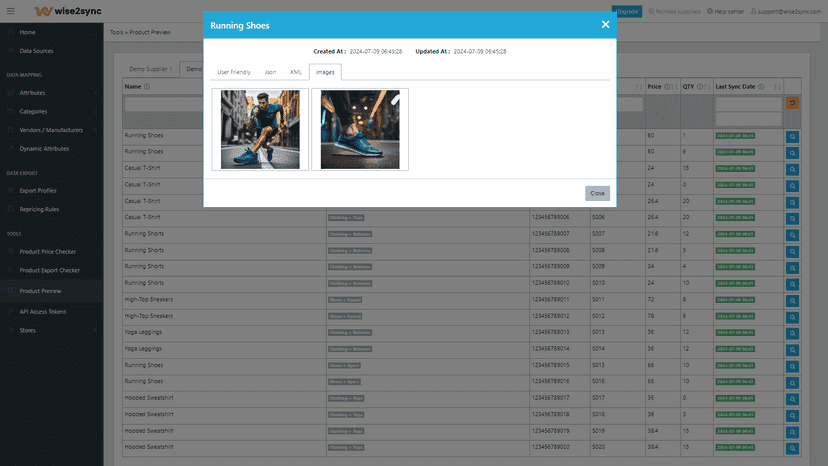The image size is (828, 466).
Task: Click the Upgrade button
Action: tap(627, 11)
